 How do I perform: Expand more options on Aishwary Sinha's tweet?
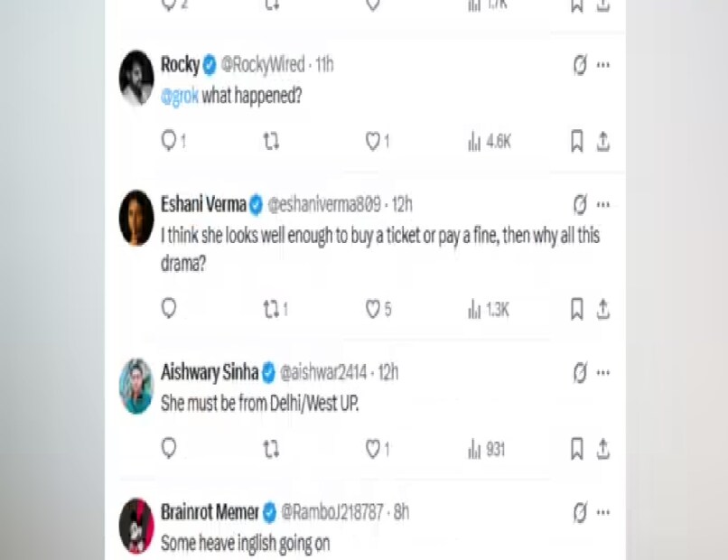(603, 372)
